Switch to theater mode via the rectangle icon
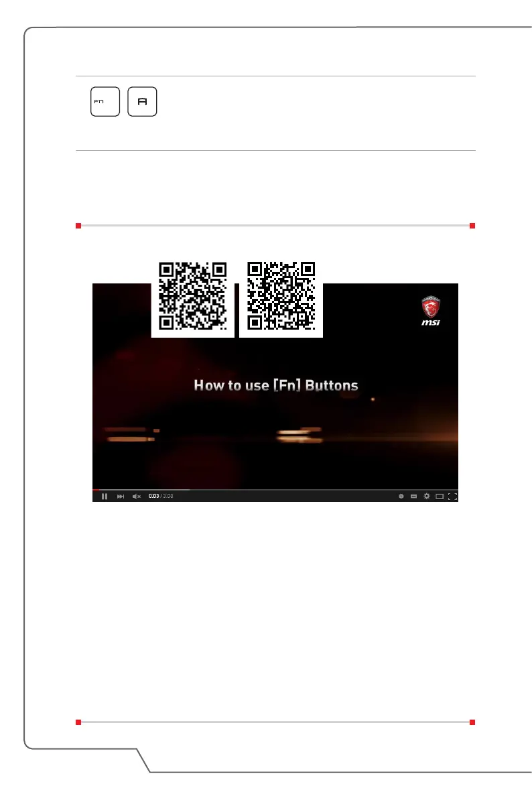Image resolution: width=532 pixels, height=798 pixels. (x=440, y=496)
